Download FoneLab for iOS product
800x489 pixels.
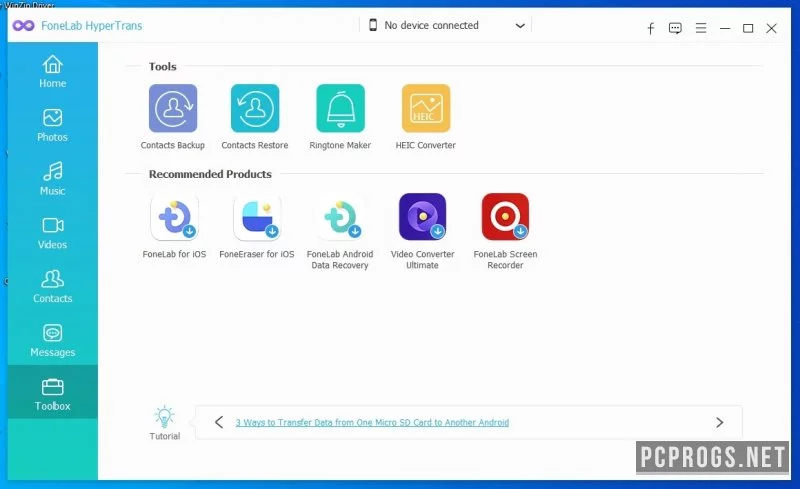[174, 217]
